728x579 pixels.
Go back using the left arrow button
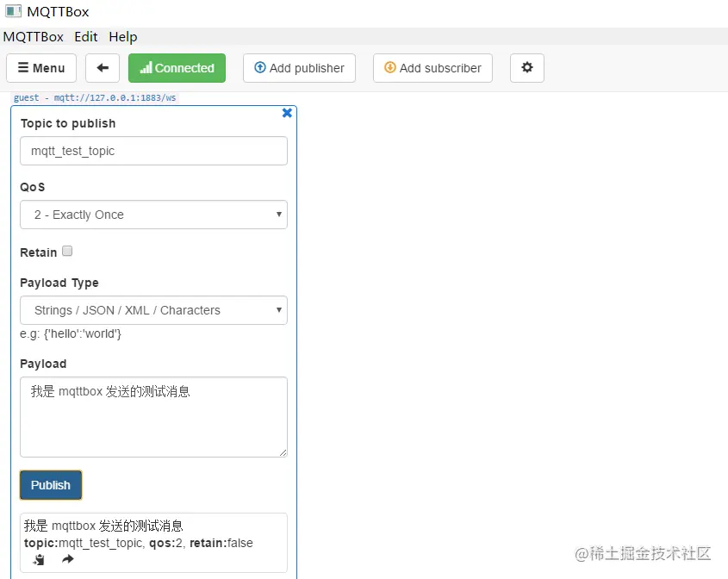[103, 68]
